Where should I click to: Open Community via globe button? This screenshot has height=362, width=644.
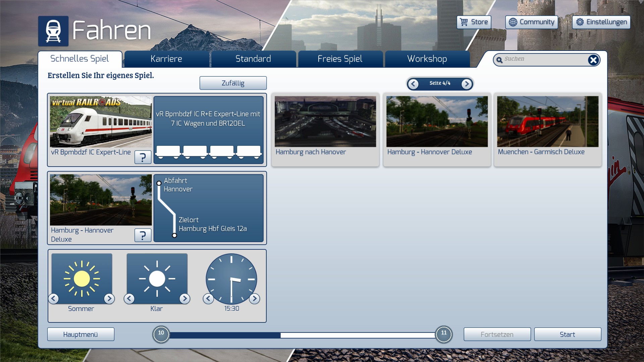pyautogui.click(x=531, y=22)
